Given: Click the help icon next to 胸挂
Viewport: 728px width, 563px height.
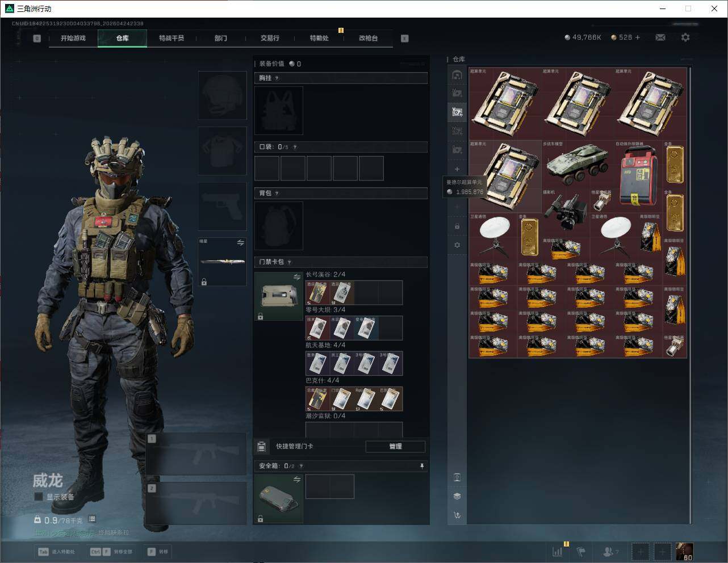Looking at the screenshot, I should (x=277, y=78).
